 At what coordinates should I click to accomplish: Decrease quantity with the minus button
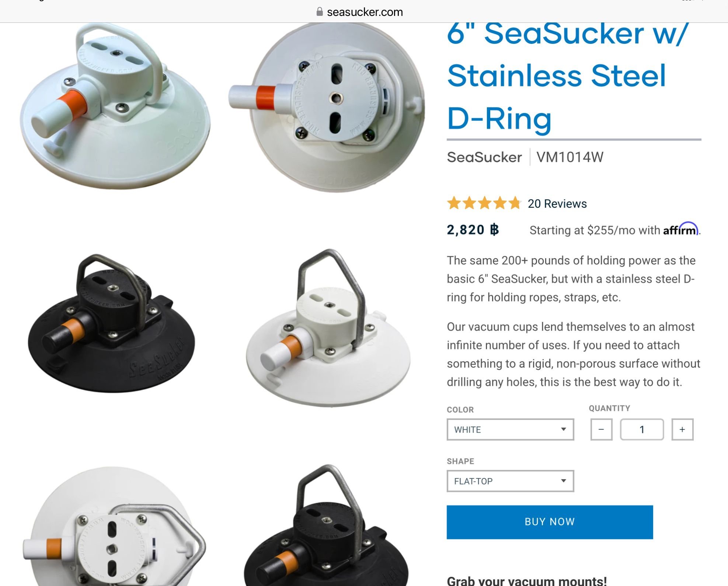point(601,429)
